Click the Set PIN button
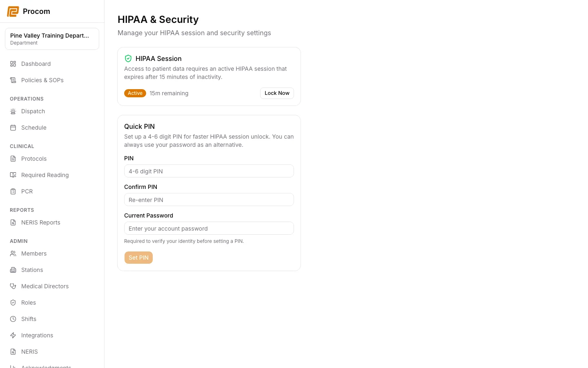This screenshot has height=368, width=588. click(x=138, y=258)
